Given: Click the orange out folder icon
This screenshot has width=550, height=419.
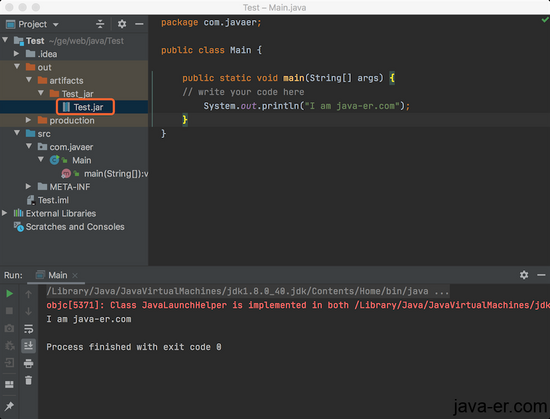Looking at the screenshot, I should pyautogui.click(x=31, y=67).
